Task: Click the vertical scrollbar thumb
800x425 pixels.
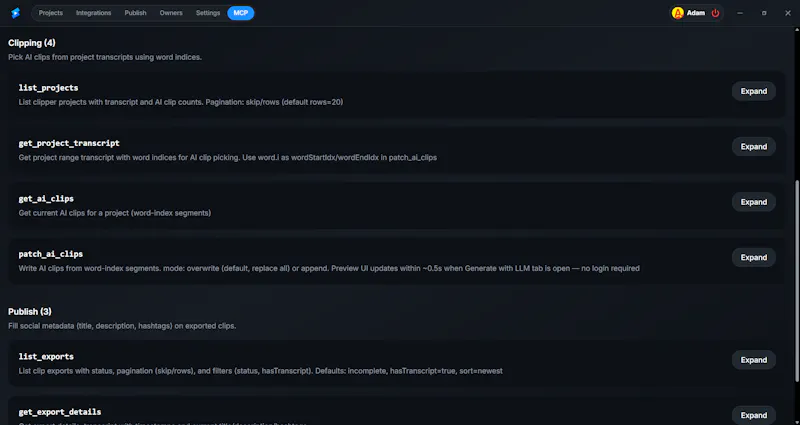Action: 797,281
